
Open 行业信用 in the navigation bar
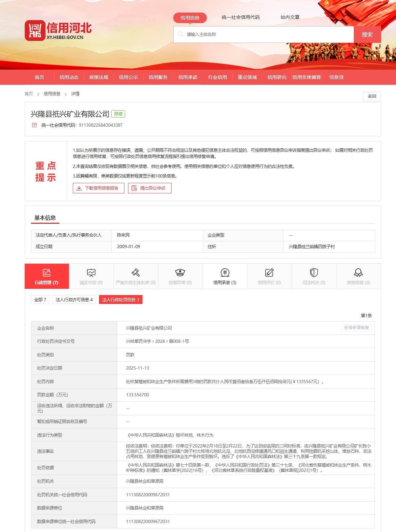[x=217, y=77]
